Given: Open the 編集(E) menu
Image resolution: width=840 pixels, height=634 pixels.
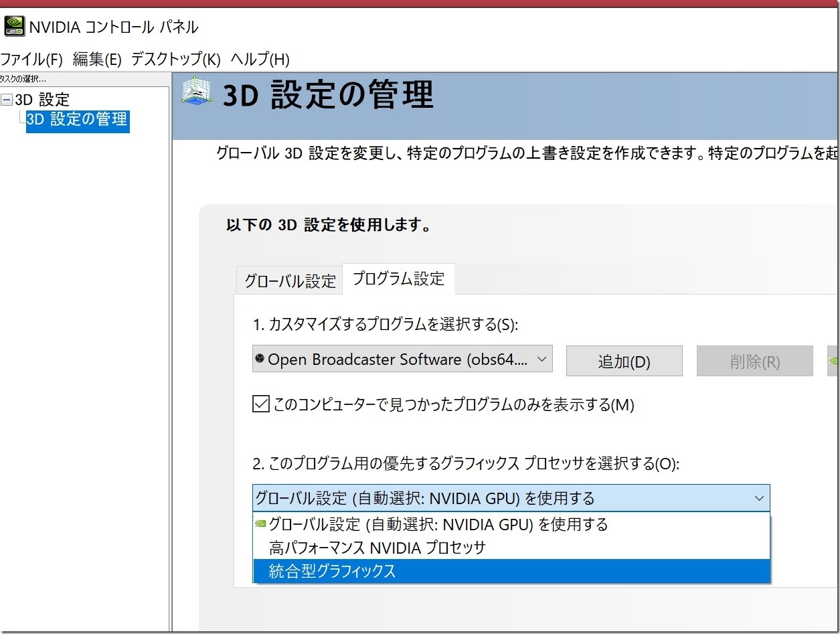Looking at the screenshot, I should 97,59.
